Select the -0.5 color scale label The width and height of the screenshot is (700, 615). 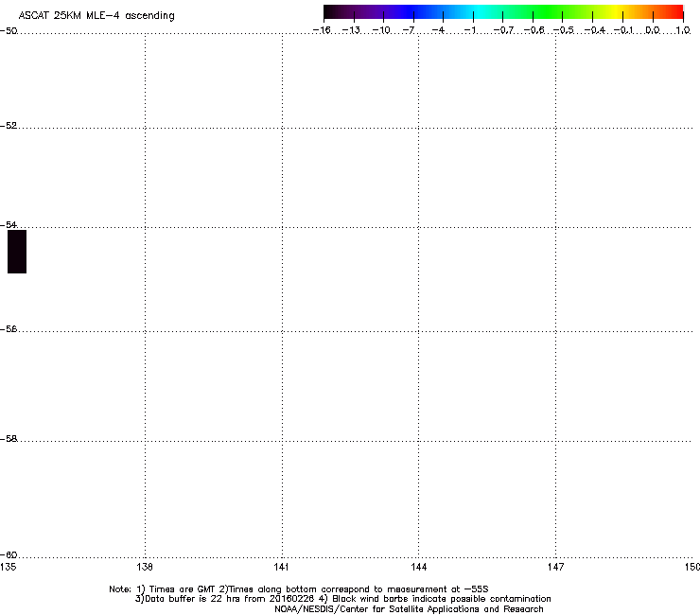pos(564,30)
